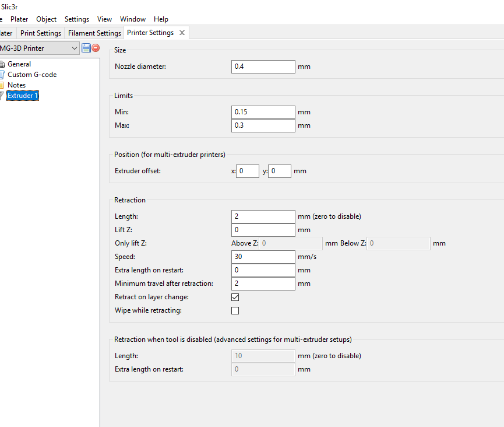This screenshot has width=504, height=427.
Task: Click the Limits Max field
Action: [263, 125]
